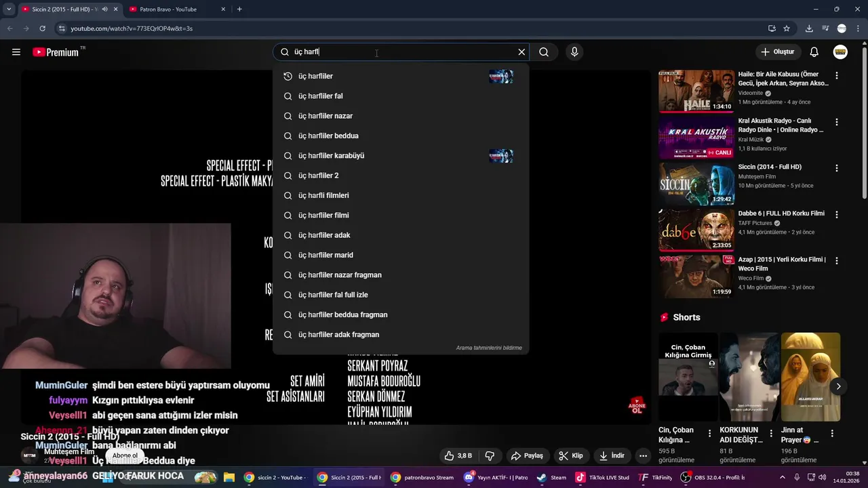Submit search with magnifier button
868x488 pixels.
click(544, 52)
